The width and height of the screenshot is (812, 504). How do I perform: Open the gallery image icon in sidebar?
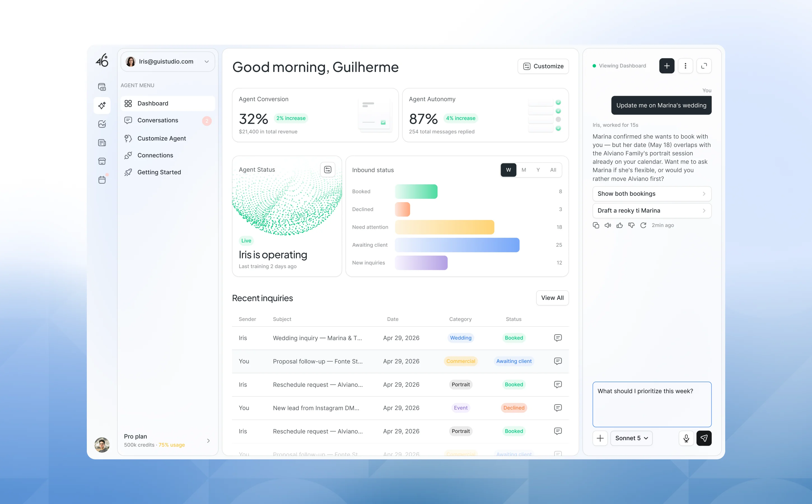[x=102, y=124]
